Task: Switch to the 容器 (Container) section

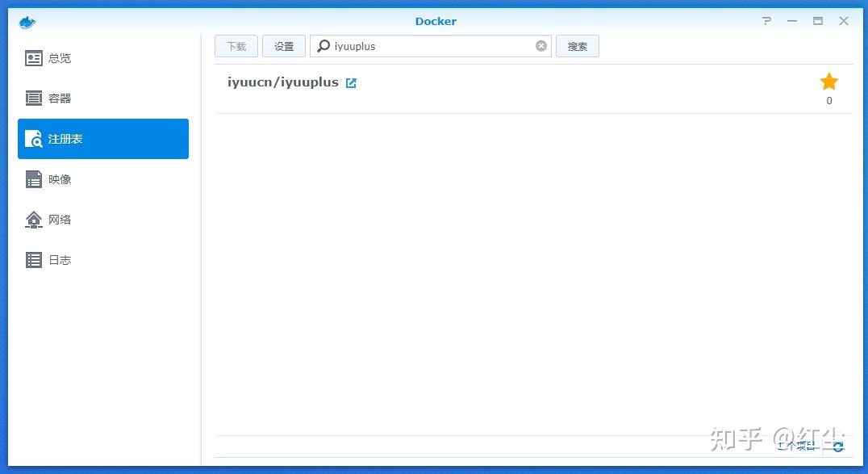Action: 59,98
